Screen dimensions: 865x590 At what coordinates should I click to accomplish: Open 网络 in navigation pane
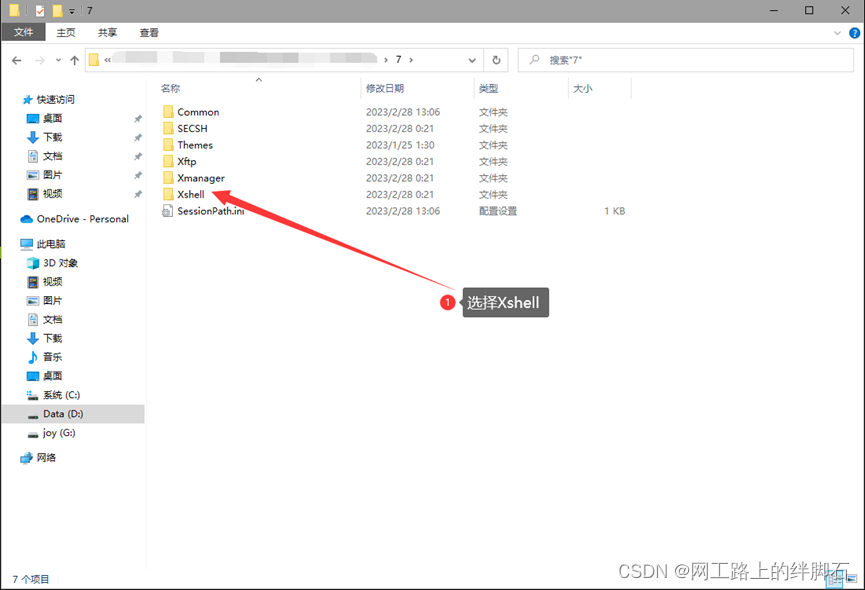click(x=46, y=458)
